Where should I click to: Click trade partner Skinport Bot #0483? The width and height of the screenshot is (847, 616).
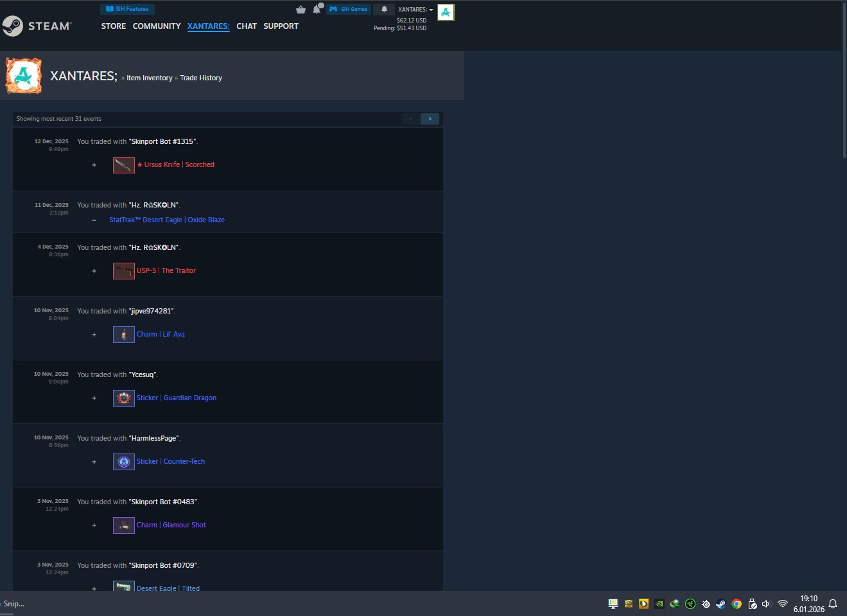tap(164, 502)
